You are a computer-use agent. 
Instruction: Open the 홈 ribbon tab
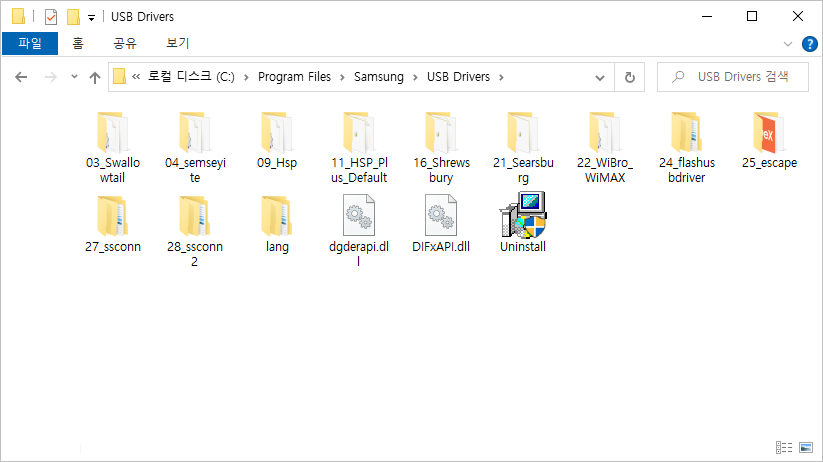pyautogui.click(x=78, y=43)
